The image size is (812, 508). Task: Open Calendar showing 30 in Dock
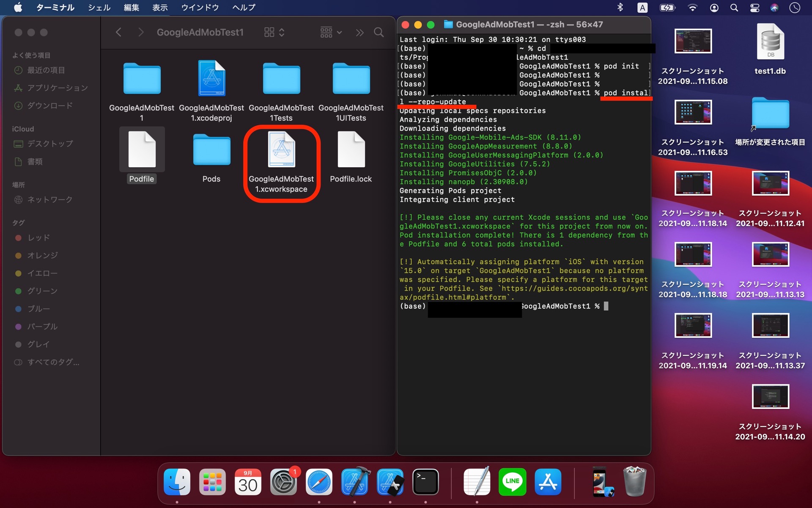point(248,482)
